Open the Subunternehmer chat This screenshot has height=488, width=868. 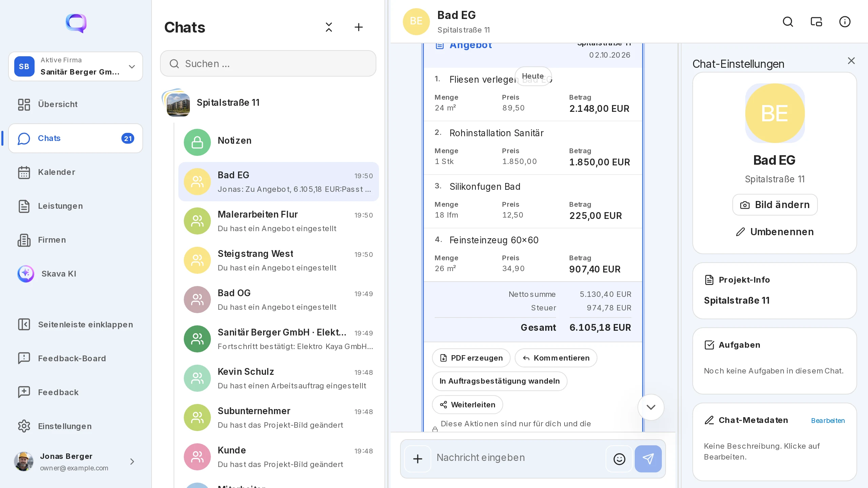tap(279, 418)
